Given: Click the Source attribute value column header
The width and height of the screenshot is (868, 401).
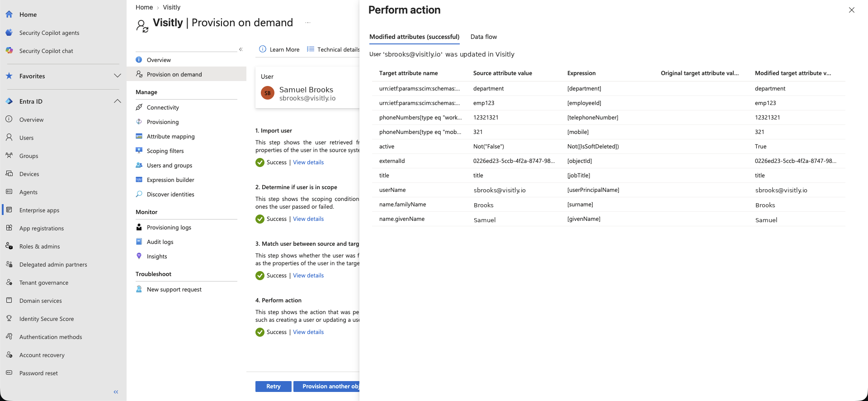Looking at the screenshot, I should [x=503, y=73].
